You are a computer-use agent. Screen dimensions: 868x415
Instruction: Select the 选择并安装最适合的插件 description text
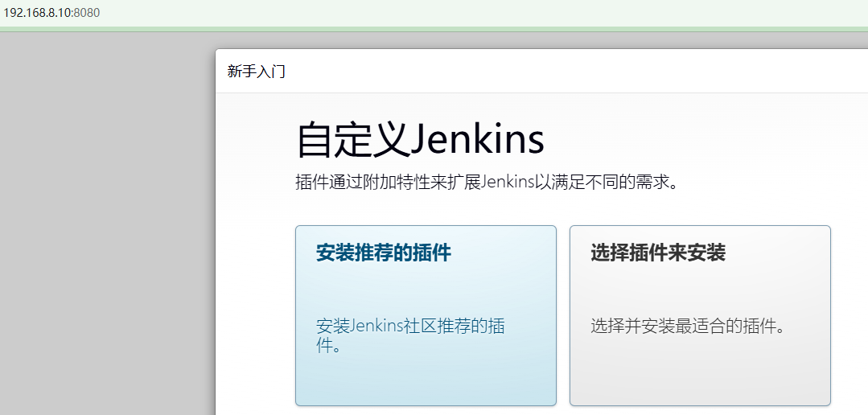pos(687,327)
